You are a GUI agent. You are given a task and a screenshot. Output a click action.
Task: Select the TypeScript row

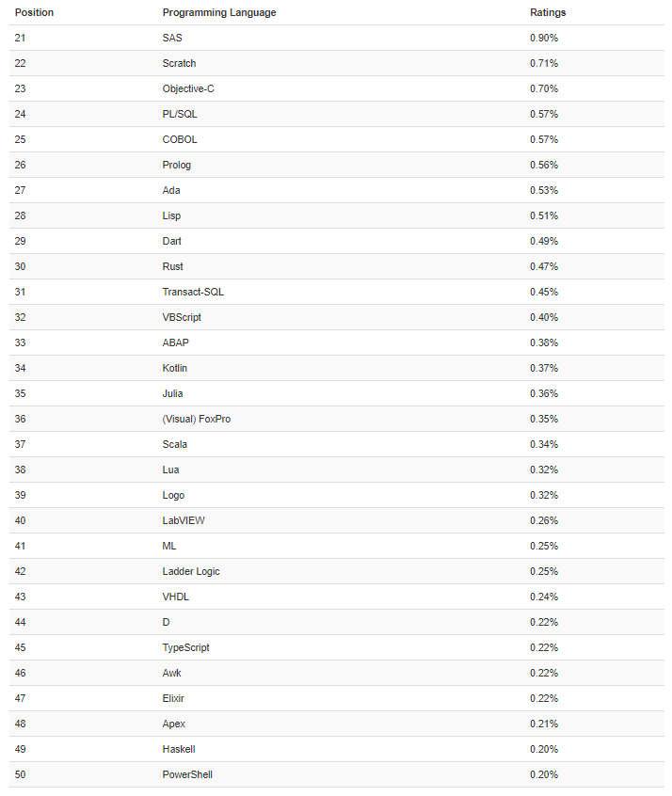click(x=336, y=647)
